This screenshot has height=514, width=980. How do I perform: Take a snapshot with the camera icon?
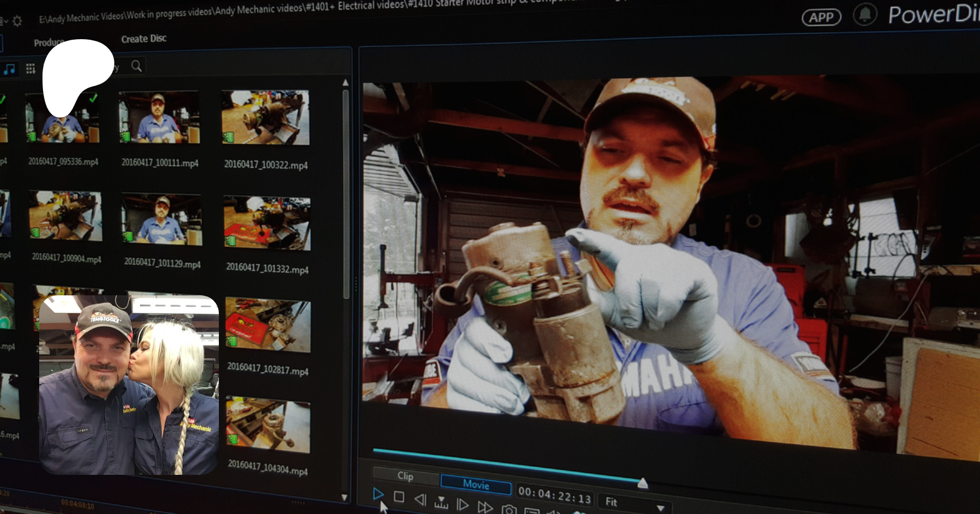click(x=509, y=510)
